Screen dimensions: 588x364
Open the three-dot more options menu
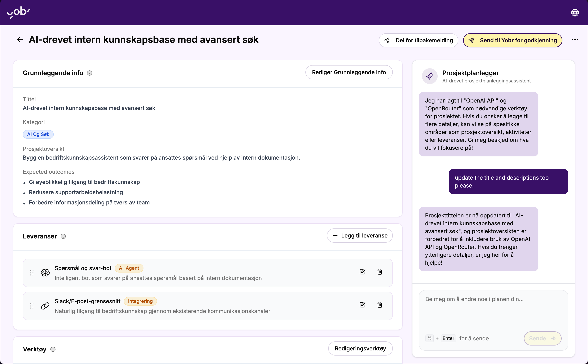(x=575, y=40)
